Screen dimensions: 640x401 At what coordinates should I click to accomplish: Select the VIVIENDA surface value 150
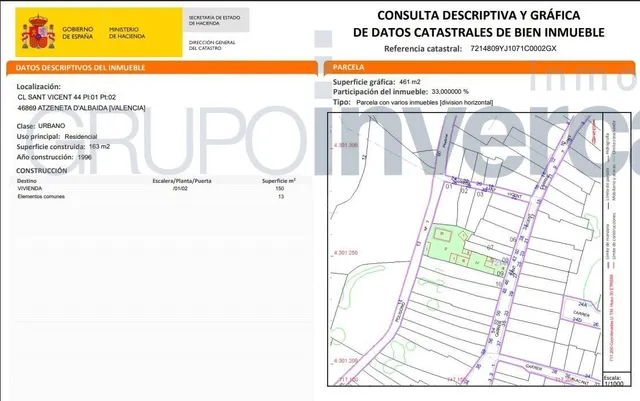280,188
